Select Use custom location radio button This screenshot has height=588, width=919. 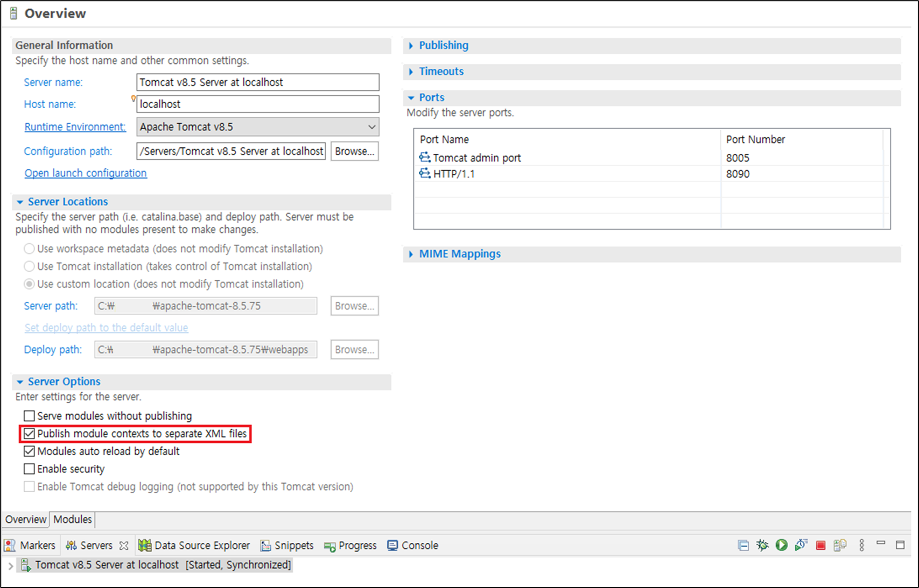pos(29,284)
